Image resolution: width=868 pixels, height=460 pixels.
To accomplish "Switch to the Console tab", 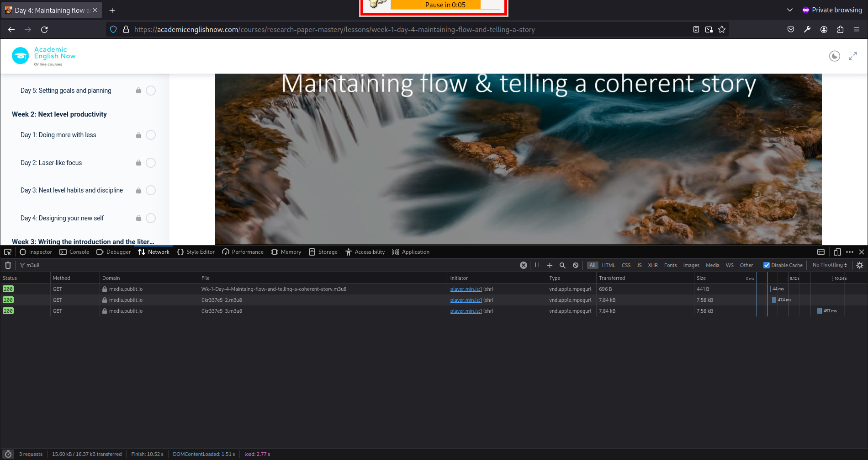I will 74,252.
